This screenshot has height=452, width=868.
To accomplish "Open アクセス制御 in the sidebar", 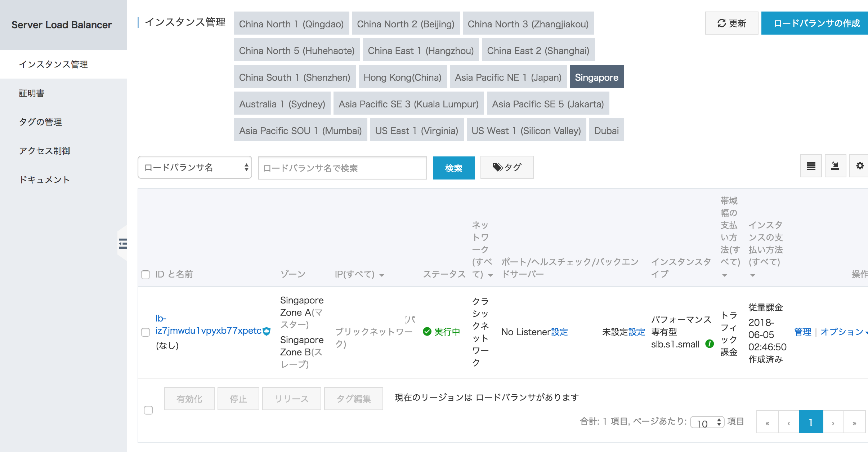I will [x=63, y=151].
